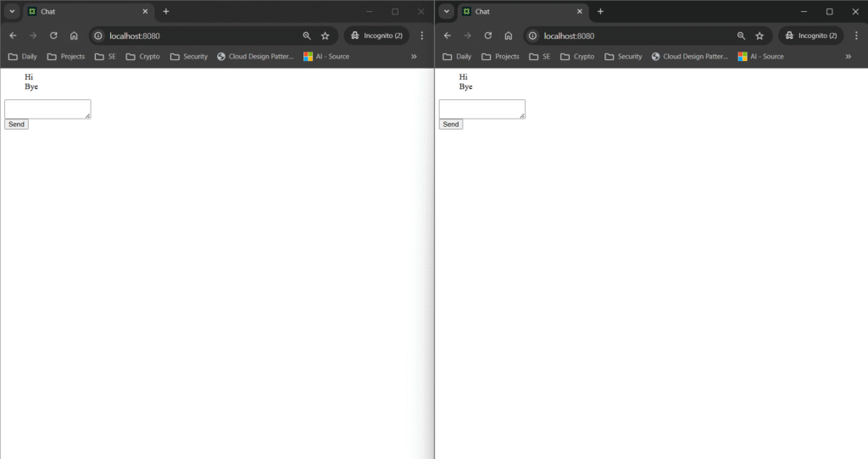Go to home page in left browser window
Viewport: 868px width, 459px height.
74,36
